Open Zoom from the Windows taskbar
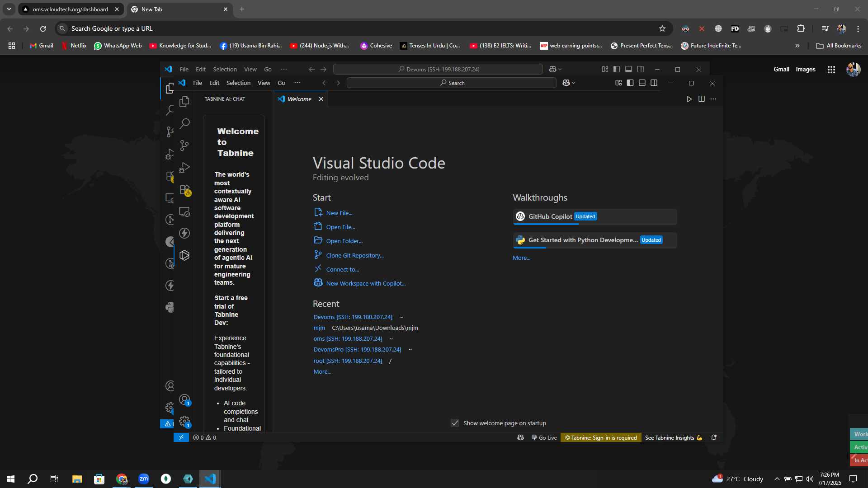Screen dimensions: 868x488 click(144, 479)
